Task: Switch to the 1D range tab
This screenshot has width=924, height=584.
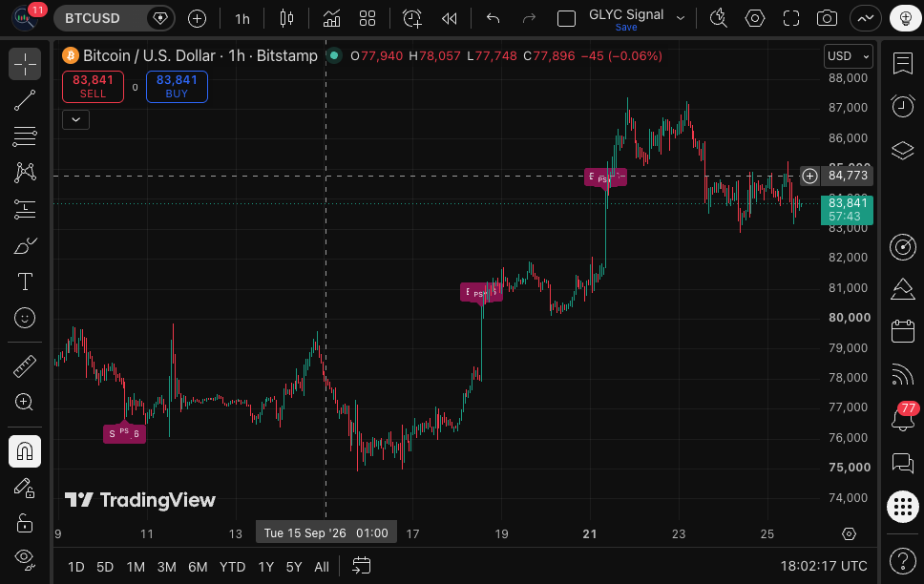Action: [76, 567]
